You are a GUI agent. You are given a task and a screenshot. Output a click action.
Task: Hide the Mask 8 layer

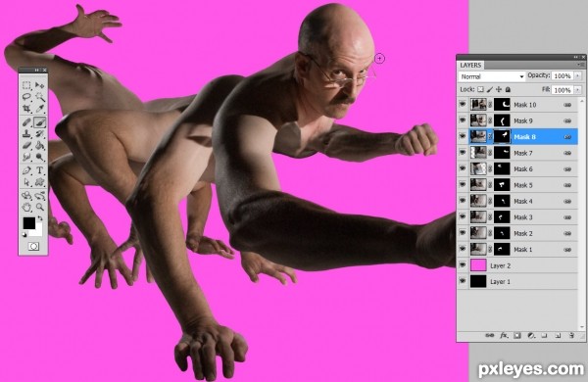point(463,136)
